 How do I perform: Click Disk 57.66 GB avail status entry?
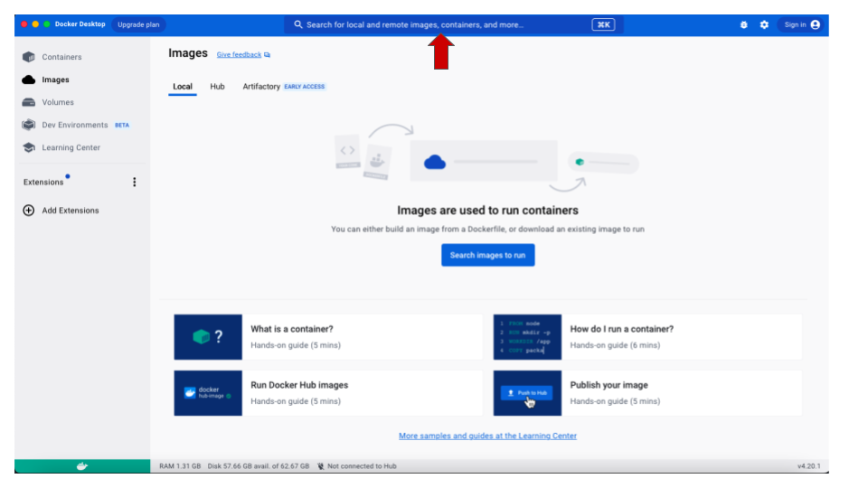pos(259,466)
